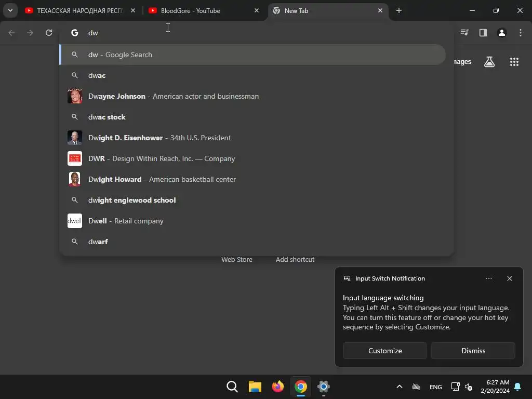Click the red DWR company logo
The height and width of the screenshot is (399, 532).
(75, 158)
